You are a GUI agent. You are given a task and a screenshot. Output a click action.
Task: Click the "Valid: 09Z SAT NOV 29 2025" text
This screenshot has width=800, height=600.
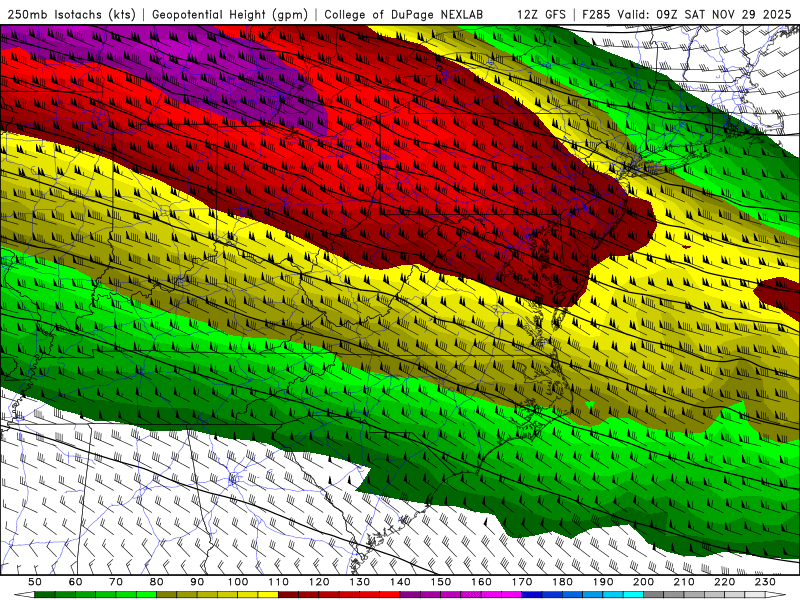pyautogui.click(x=705, y=15)
